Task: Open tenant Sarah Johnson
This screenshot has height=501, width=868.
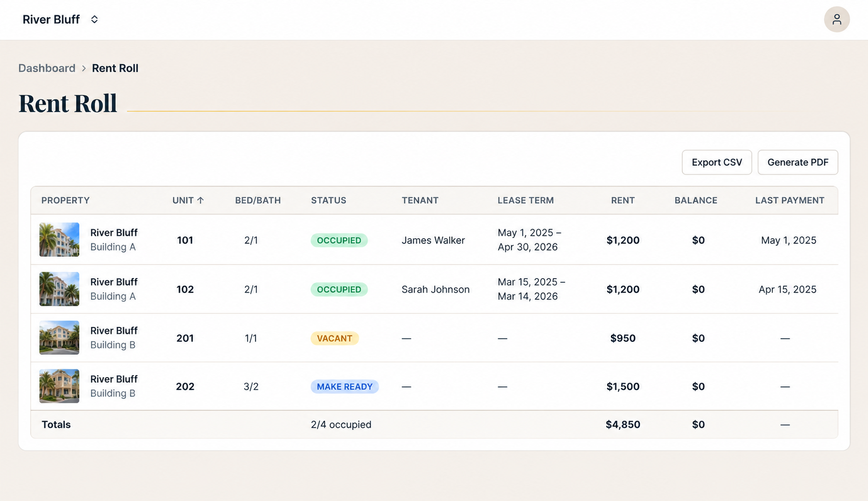Action: (435, 289)
